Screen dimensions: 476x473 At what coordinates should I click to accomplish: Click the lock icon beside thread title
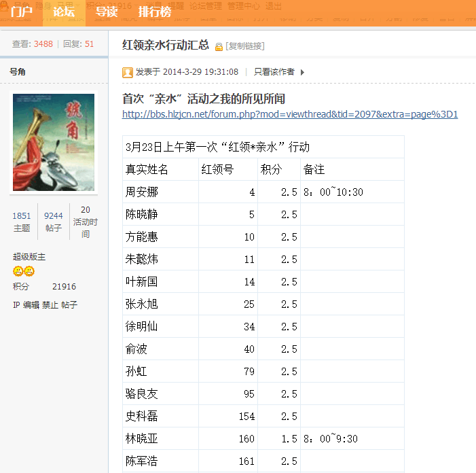(x=219, y=47)
